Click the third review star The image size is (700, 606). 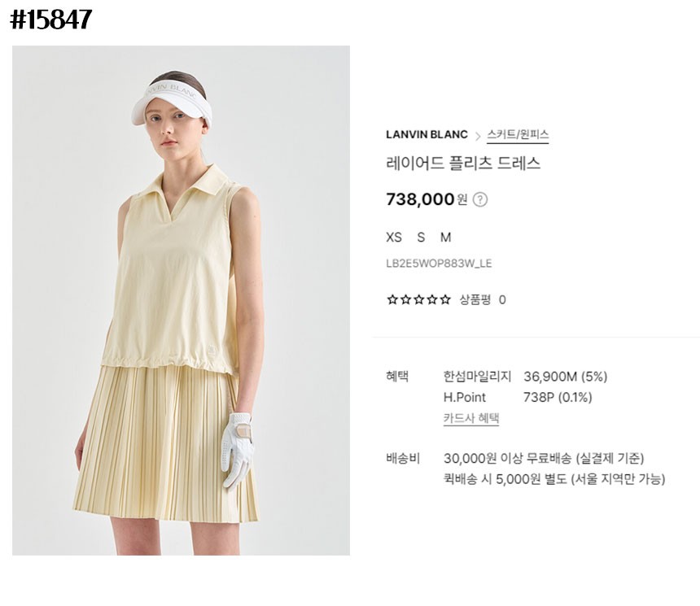(x=418, y=299)
